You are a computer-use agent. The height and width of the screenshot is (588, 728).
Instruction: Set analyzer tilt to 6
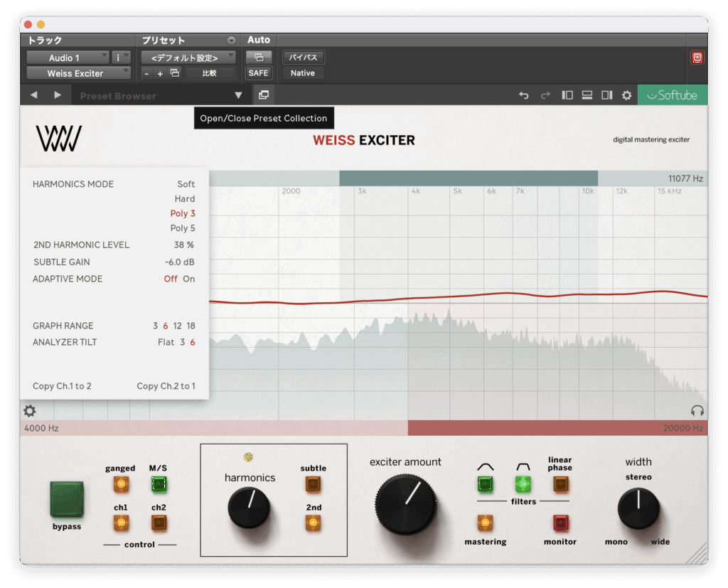(192, 342)
